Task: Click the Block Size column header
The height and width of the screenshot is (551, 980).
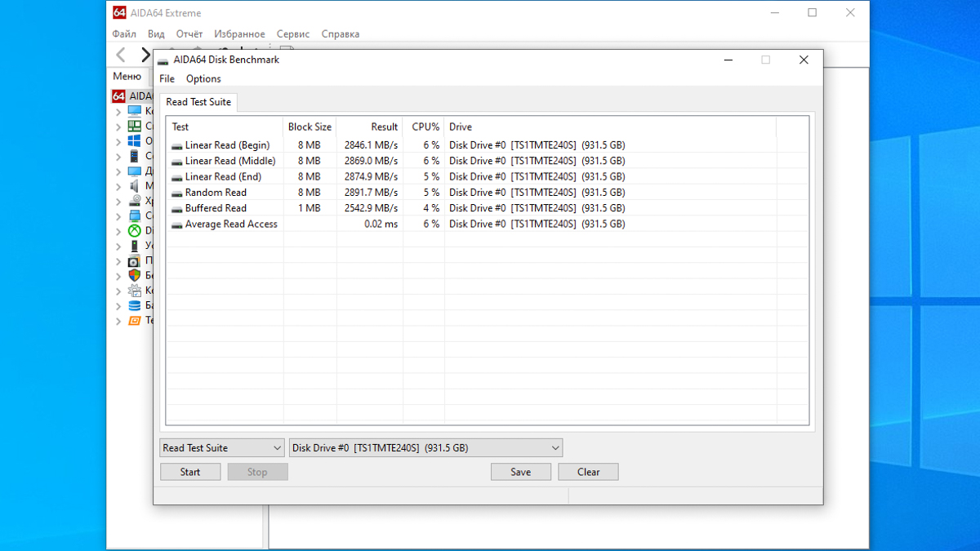Action: pyautogui.click(x=310, y=127)
